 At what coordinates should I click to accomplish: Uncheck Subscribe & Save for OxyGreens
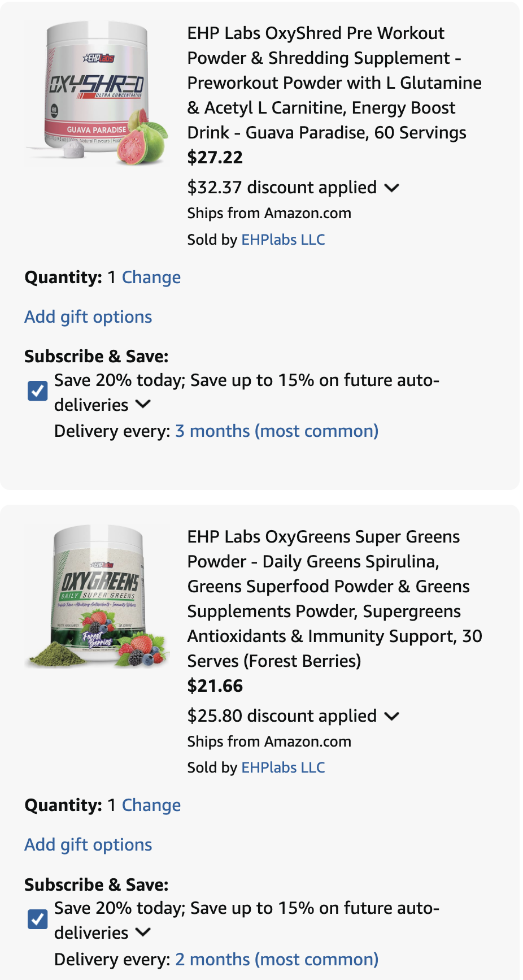point(38,919)
